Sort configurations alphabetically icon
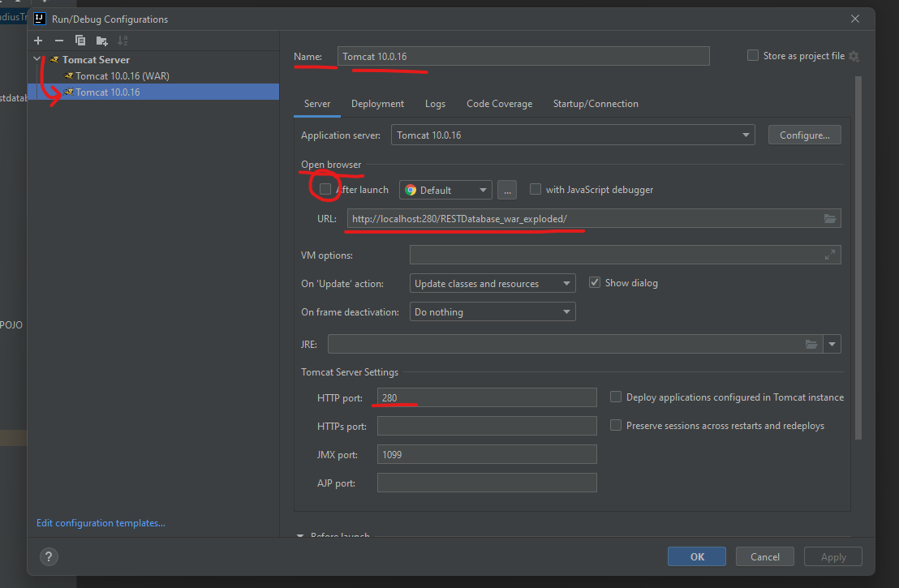 [123, 41]
